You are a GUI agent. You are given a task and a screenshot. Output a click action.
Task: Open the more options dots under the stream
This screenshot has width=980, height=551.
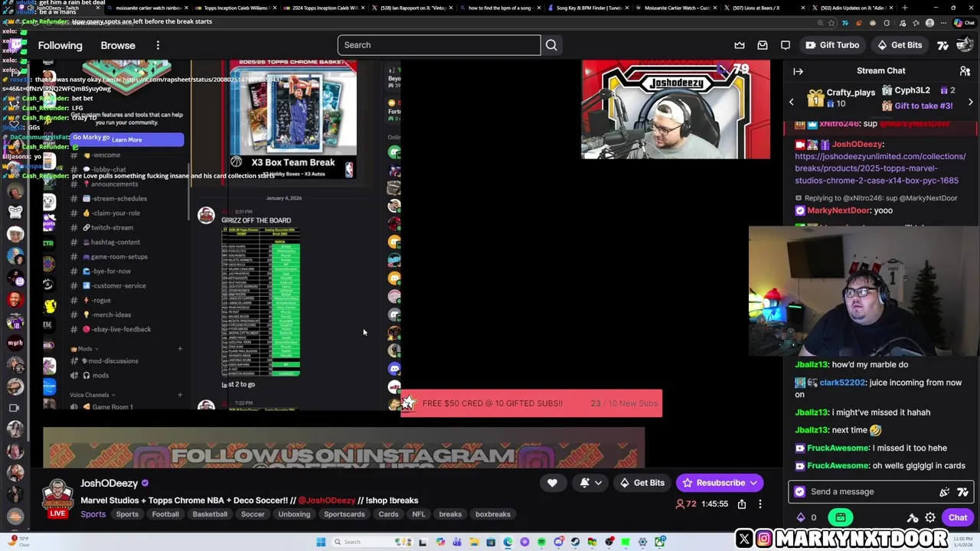[x=760, y=504]
